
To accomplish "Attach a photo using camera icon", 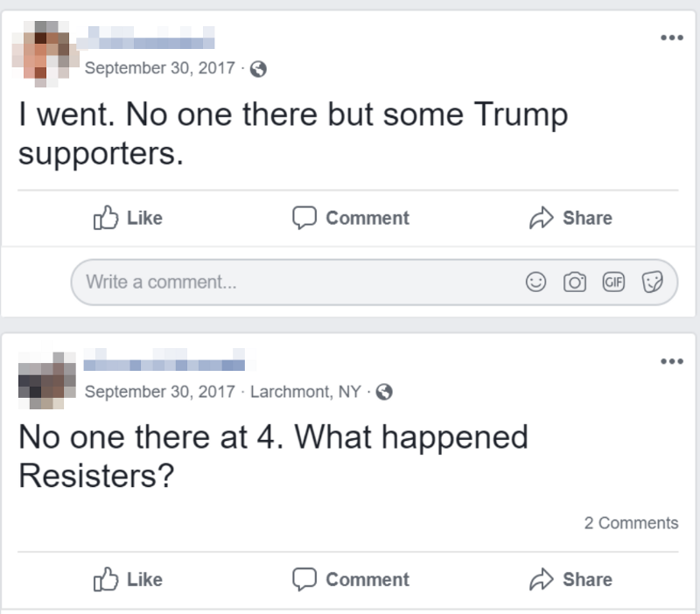I will (575, 282).
